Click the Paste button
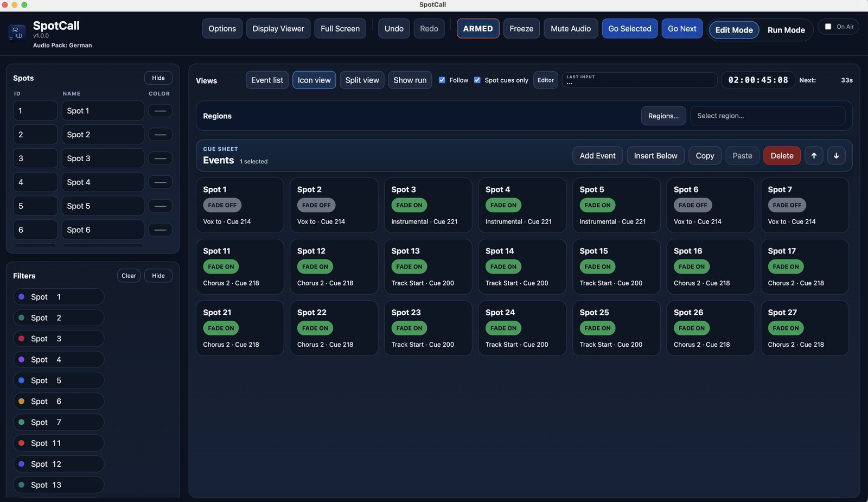Screen dimensions: 868x502 tap(743, 156)
